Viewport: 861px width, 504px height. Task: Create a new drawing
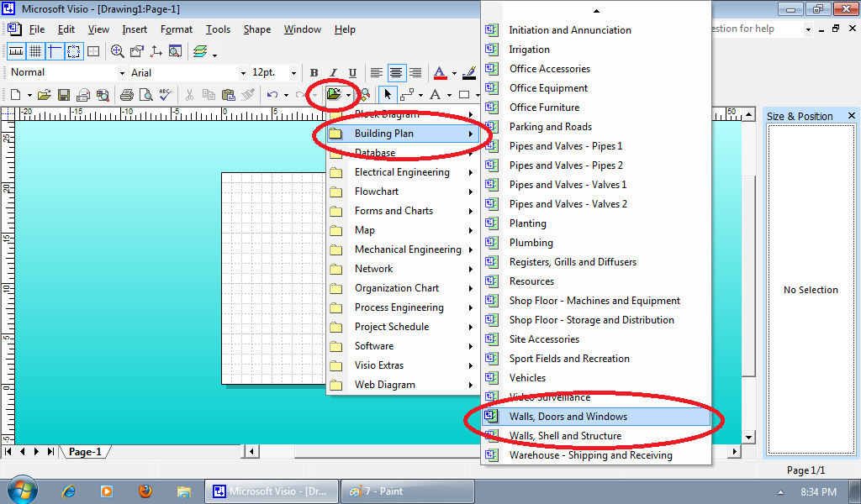(16, 95)
